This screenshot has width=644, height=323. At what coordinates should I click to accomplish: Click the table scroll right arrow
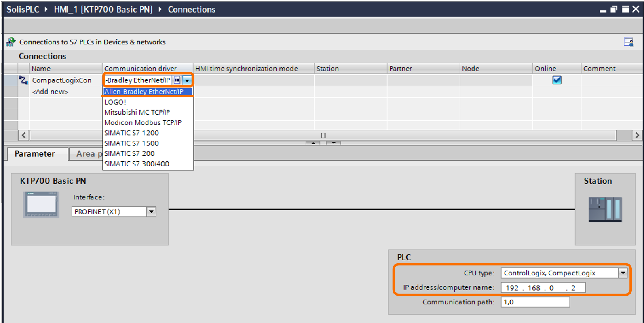638,135
